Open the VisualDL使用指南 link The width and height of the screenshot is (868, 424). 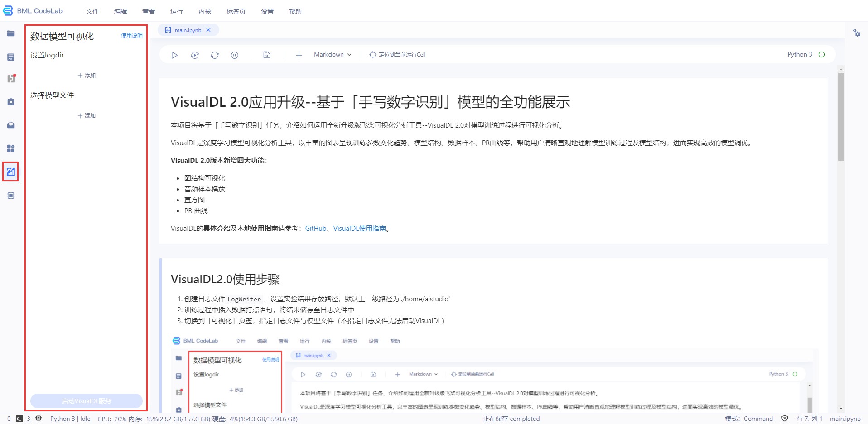click(360, 229)
